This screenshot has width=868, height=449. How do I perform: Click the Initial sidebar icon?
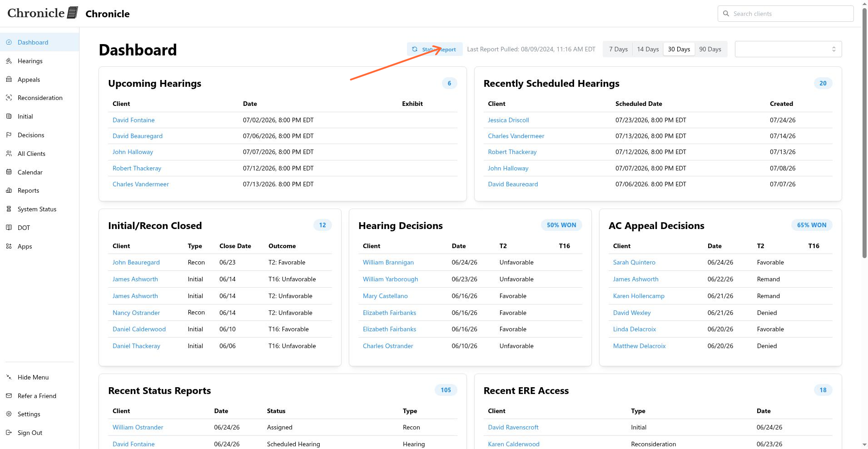click(x=9, y=116)
